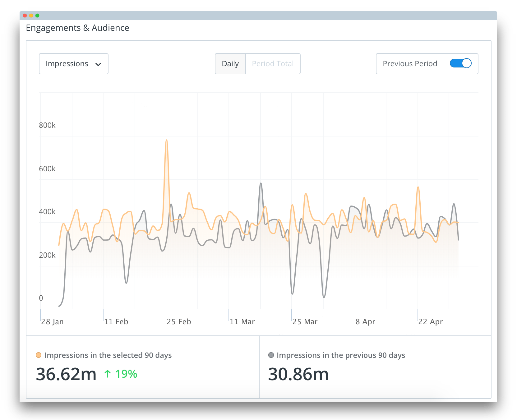Click the Engagements & Audience heading
Screen dimensions: 517x420
pos(78,28)
